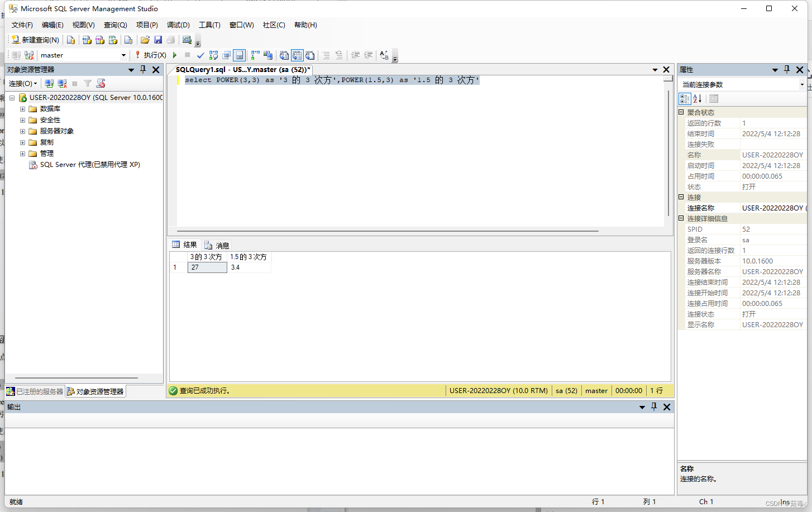812x512 pixels.
Task: Collapse the USER-20220228OY server node
Action: click(x=12, y=98)
